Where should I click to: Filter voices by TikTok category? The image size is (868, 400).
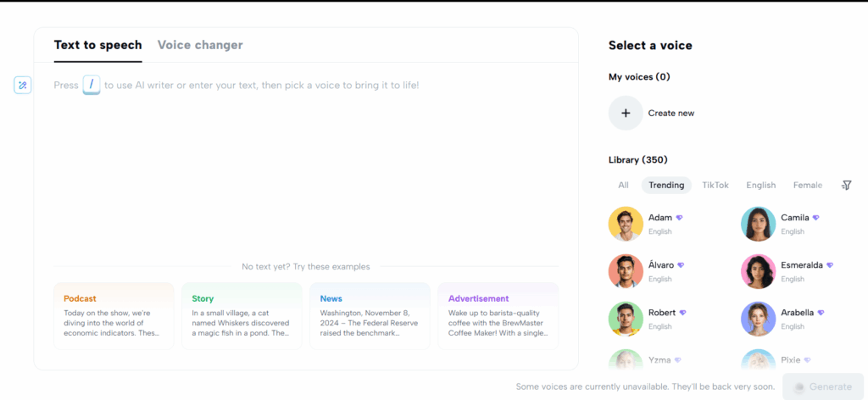pos(715,186)
